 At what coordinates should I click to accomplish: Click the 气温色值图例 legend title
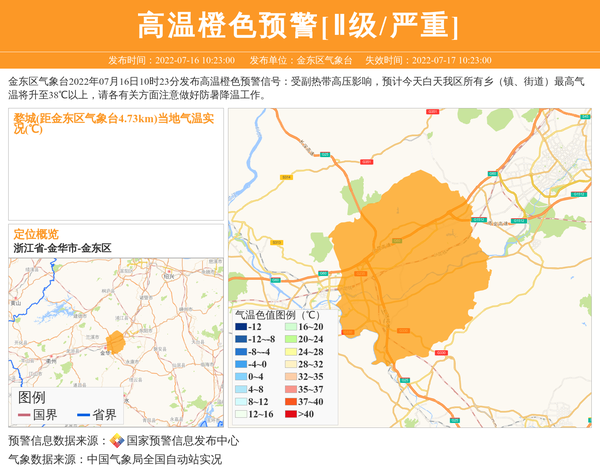[277, 314]
